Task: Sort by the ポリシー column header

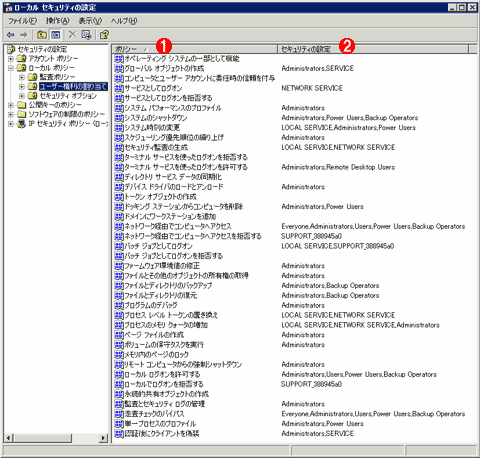Action: [x=195, y=49]
